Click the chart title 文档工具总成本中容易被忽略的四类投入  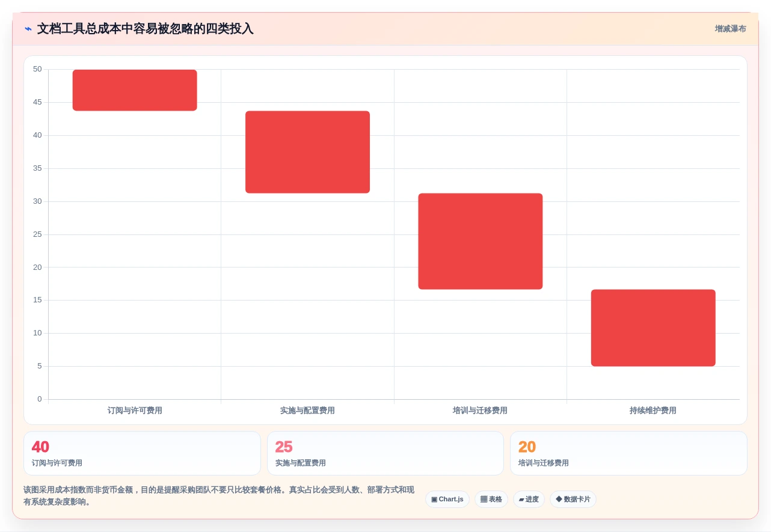(x=146, y=29)
